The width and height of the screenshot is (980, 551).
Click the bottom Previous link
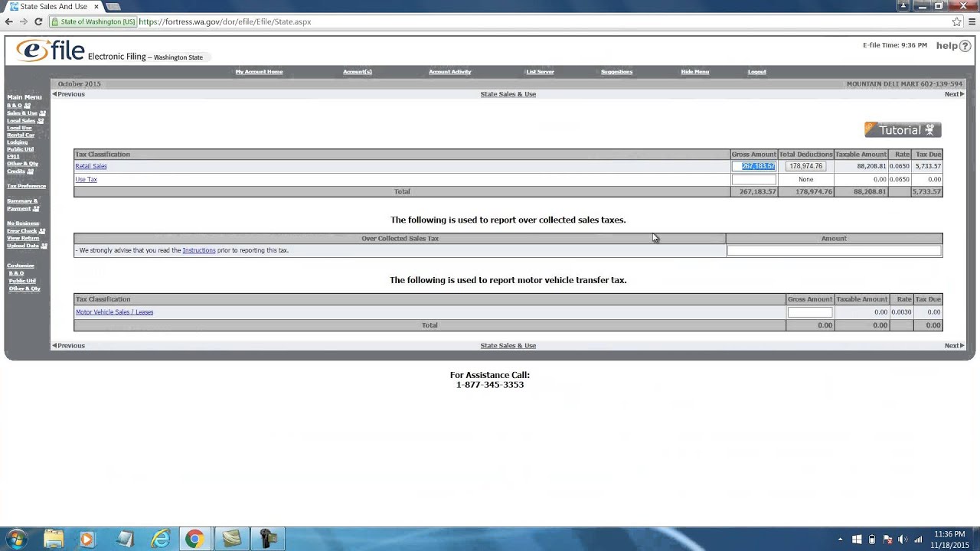click(x=68, y=346)
